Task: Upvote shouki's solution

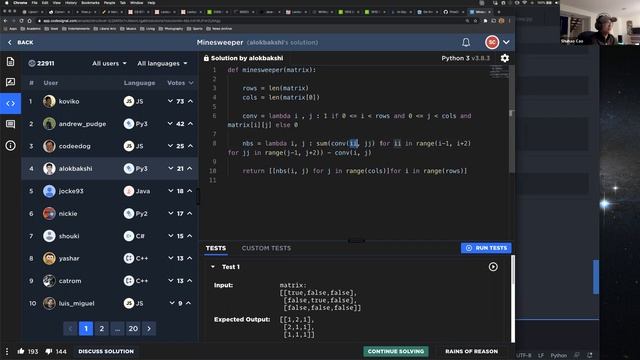Action: tap(190, 236)
